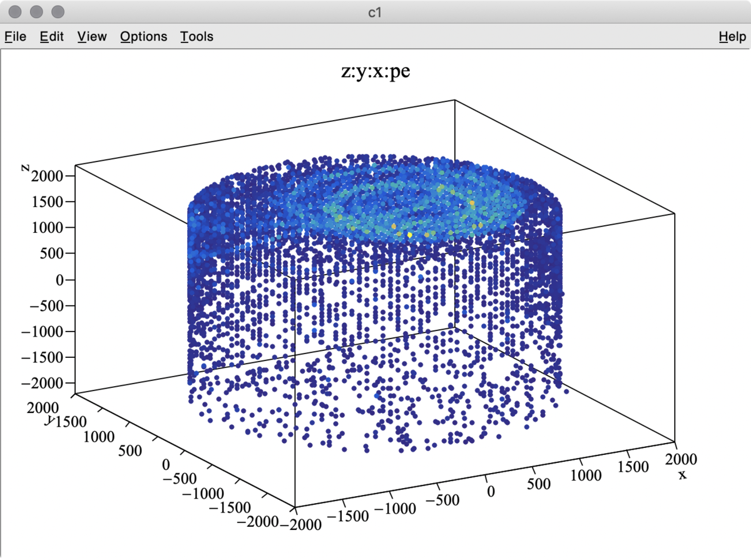The image size is (751, 560).
Task: Minimize the c1 window
Action: (37, 12)
